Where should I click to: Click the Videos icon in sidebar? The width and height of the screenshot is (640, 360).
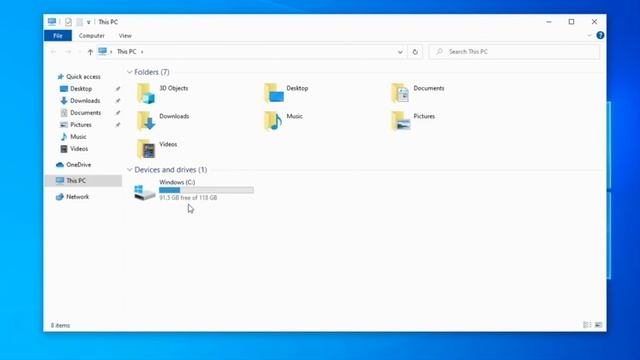click(64, 149)
